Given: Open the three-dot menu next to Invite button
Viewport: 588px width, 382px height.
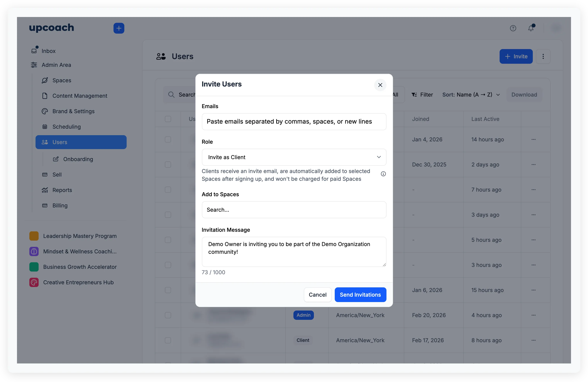Looking at the screenshot, I should 543,56.
